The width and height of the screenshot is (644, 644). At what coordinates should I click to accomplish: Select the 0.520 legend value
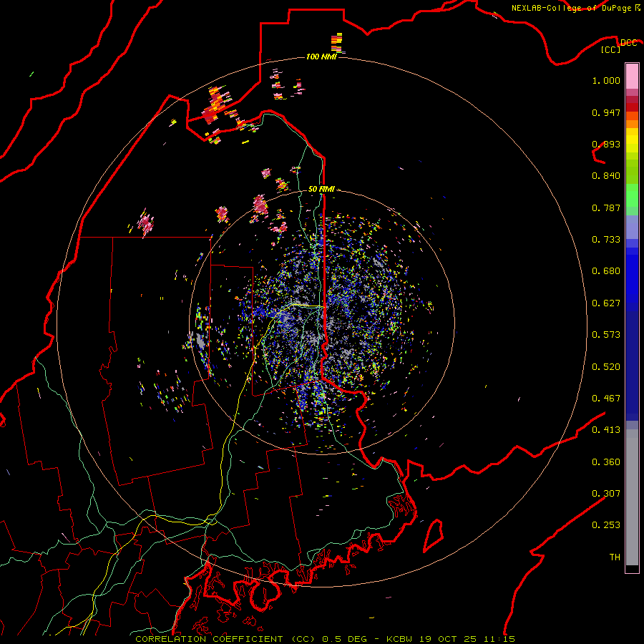tap(606, 367)
